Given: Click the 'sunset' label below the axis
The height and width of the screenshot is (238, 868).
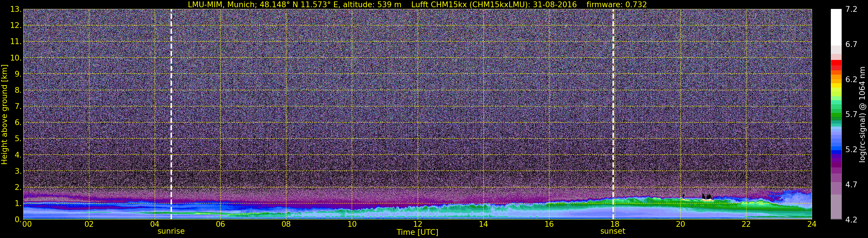Looking at the screenshot, I should [612, 231].
